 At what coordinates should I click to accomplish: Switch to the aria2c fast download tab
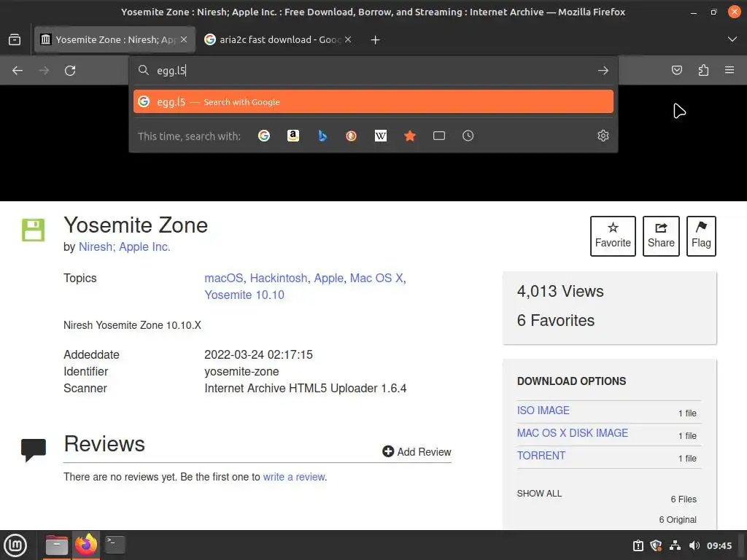point(279,39)
